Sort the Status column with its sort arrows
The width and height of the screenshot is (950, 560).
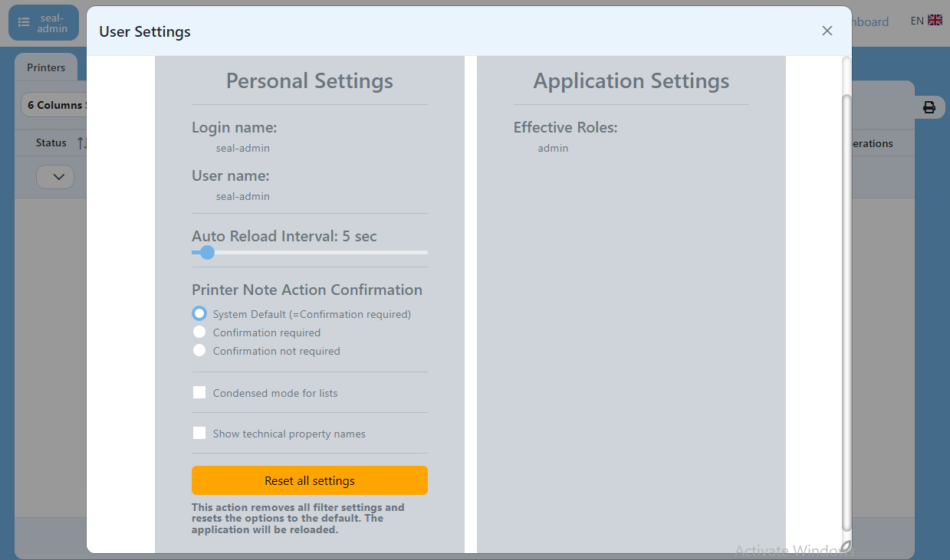[83, 142]
